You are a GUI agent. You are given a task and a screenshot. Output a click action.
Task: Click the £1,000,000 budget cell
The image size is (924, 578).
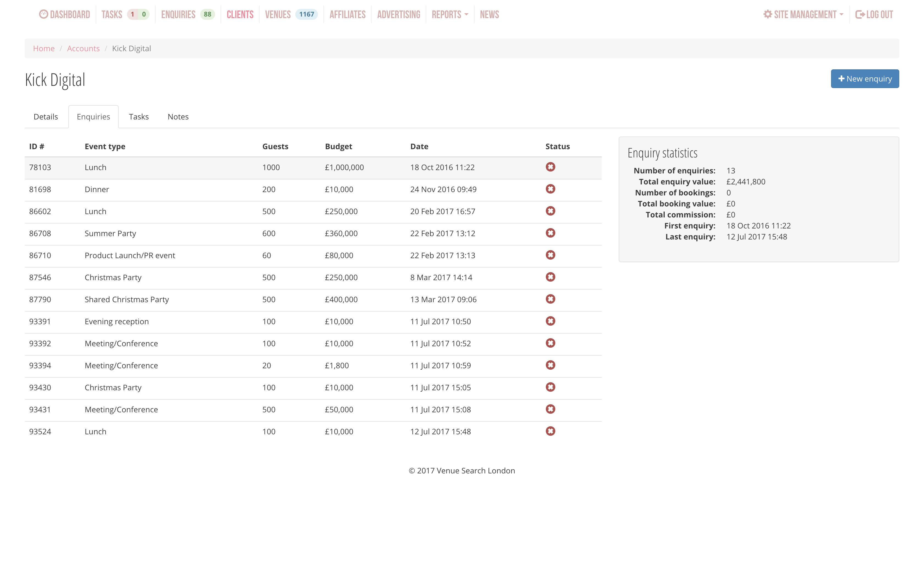pyautogui.click(x=344, y=167)
